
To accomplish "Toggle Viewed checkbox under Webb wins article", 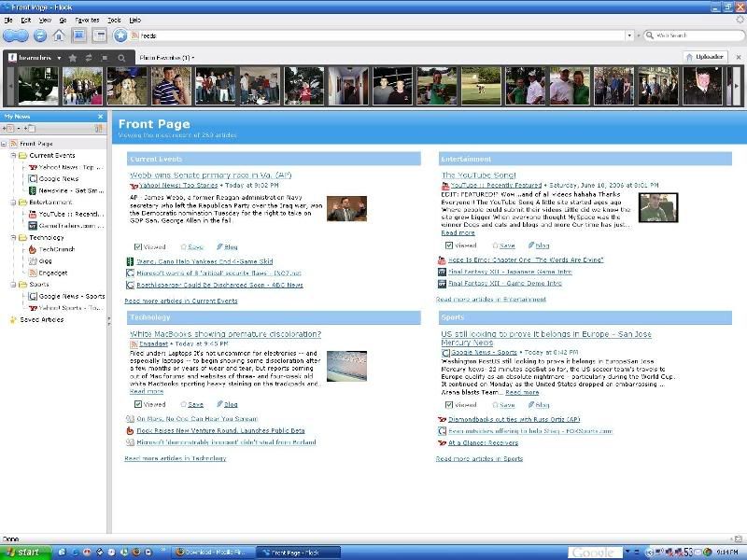I will pyautogui.click(x=138, y=246).
